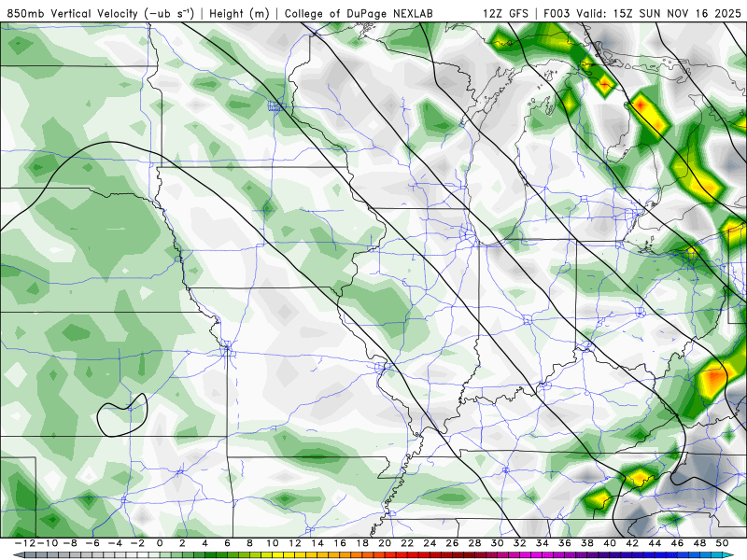
Task: Select the '26' color scale label
Action: 452,543
